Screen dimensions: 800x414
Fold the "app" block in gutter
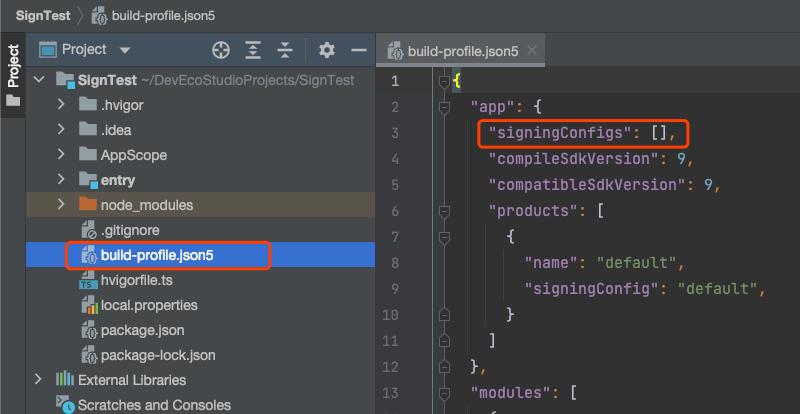[x=444, y=106]
